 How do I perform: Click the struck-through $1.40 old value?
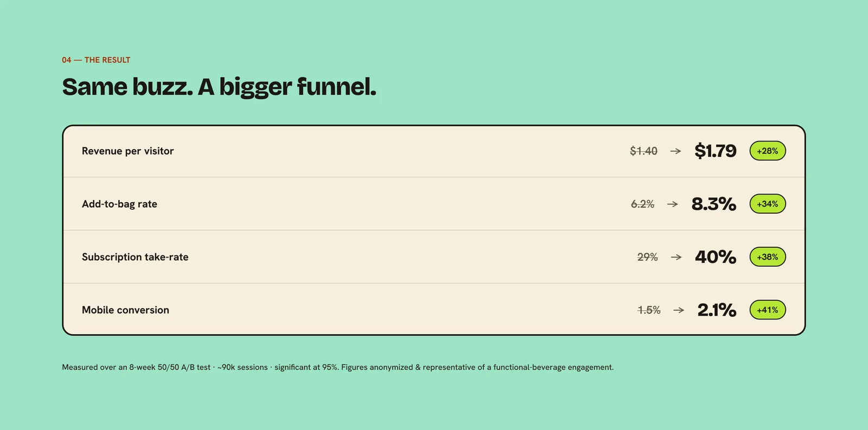[643, 151]
